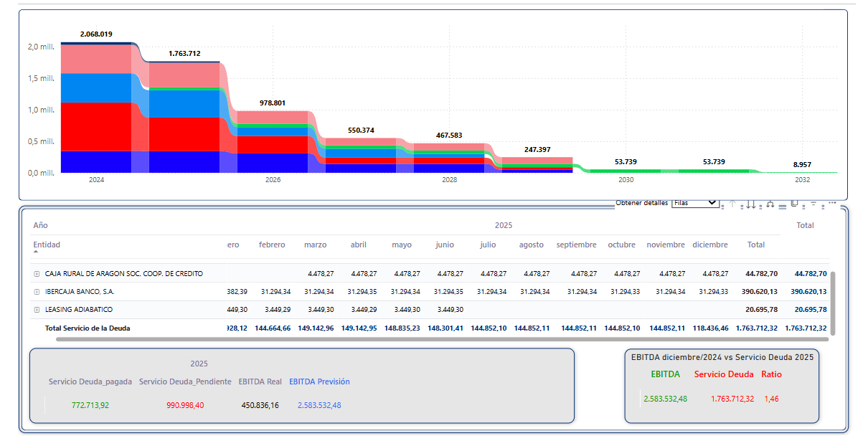Click the matrix horizontal scrollbar
The height and width of the screenshot is (436, 868).
click(430, 338)
